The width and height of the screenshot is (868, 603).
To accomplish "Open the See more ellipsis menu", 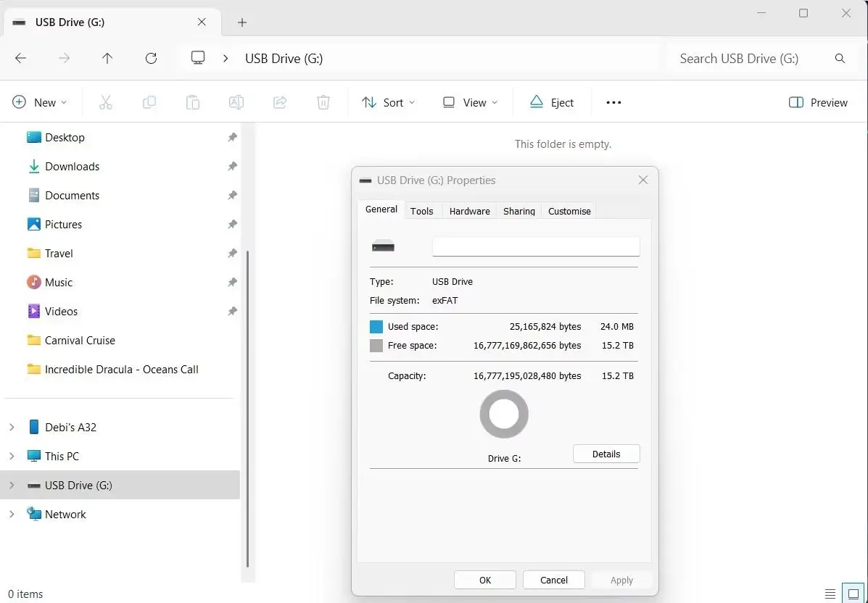I will [x=613, y=102].
